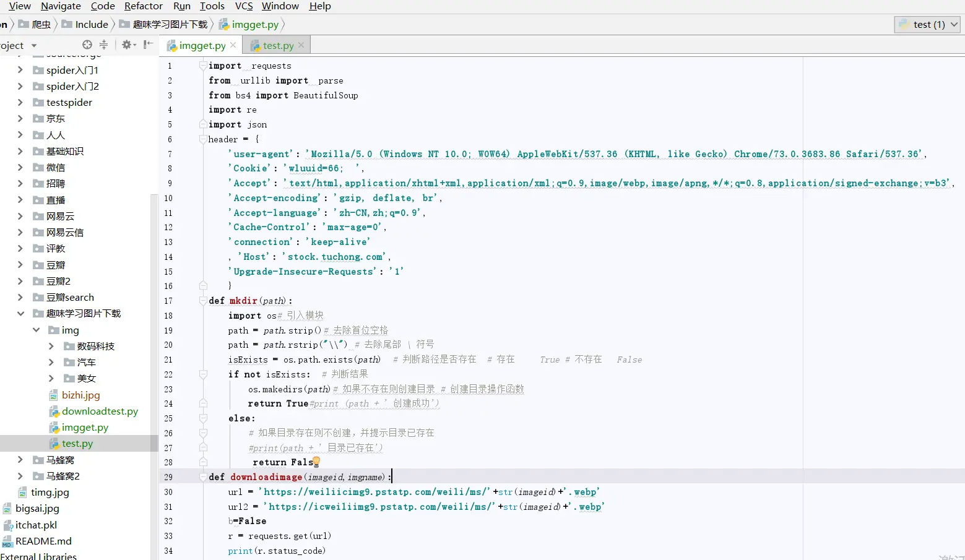Viewport: 965px width, 560px height.
Task: Click line number 29 in the gutter
Action: click(x=168, y=477)
